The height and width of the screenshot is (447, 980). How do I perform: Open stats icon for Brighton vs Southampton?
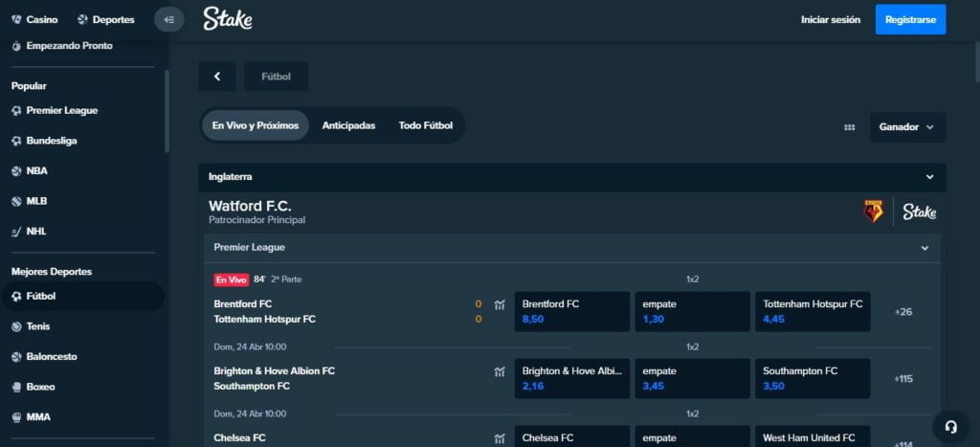coord(500,371)
